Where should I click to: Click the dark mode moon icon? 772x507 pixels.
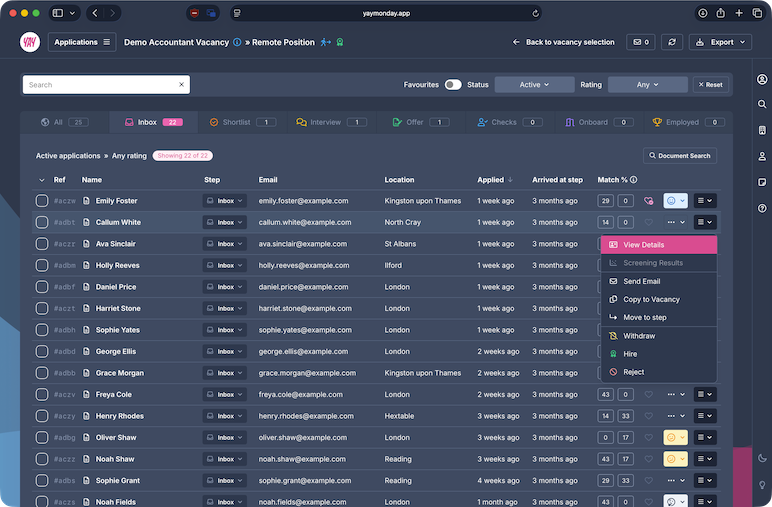(x=762, y=458)
